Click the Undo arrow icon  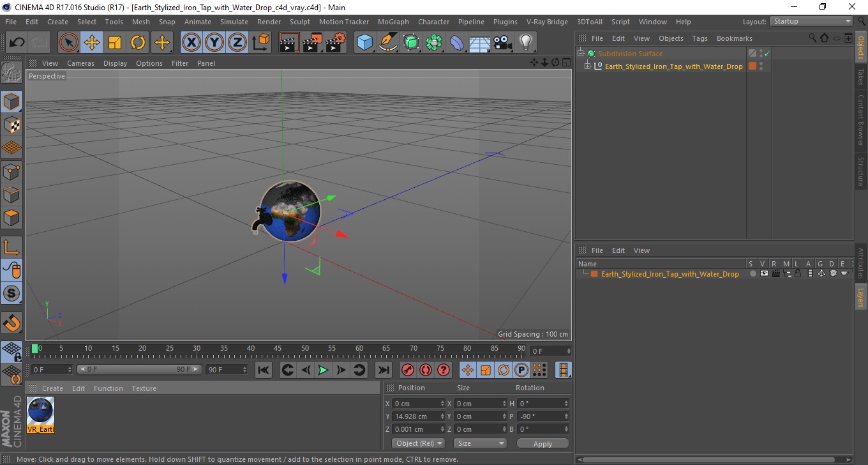[17, 43]
